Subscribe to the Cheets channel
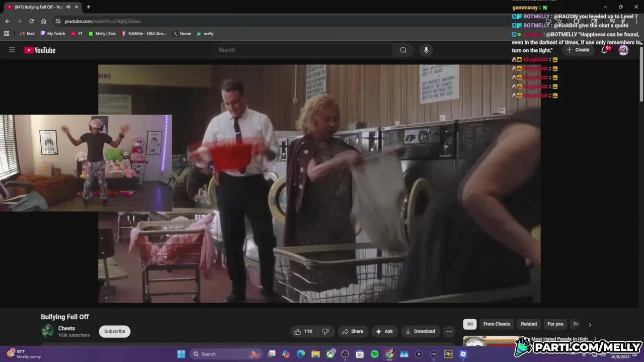The height and width of the screenshot is (362, 644). [115, 331]
